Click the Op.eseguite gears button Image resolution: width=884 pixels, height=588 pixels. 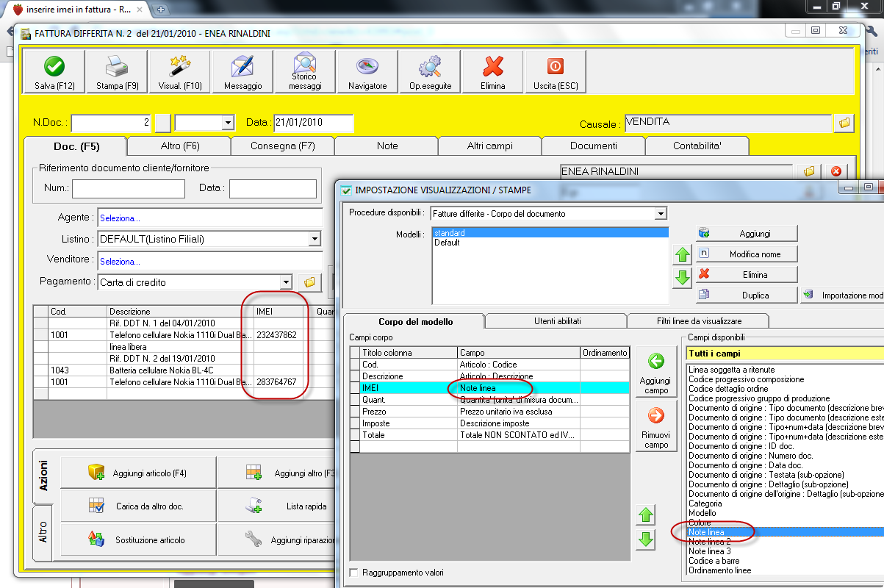tap(431, 71)
